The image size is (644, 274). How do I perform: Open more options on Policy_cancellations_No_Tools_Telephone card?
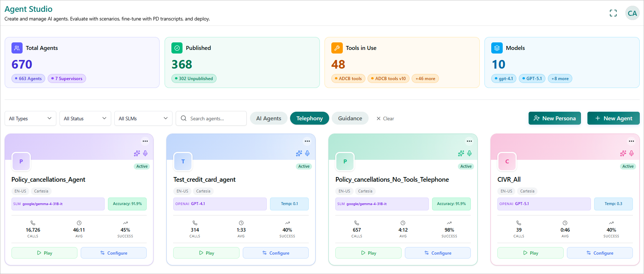(x=469, y=141)
